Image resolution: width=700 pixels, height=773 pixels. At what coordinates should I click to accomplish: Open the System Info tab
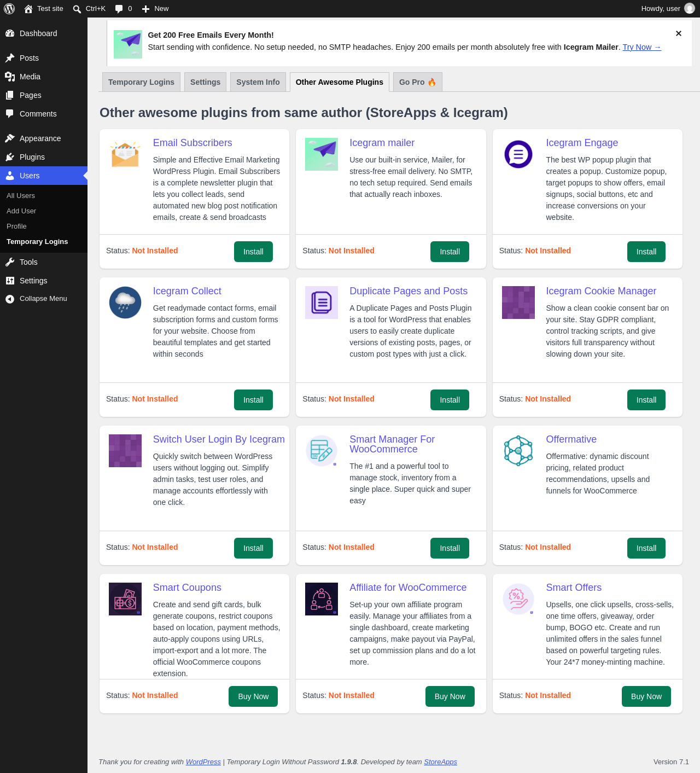point(258,82)
